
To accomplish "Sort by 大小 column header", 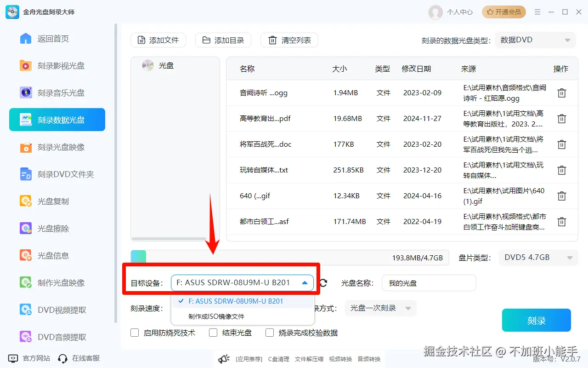I will 339,69.
